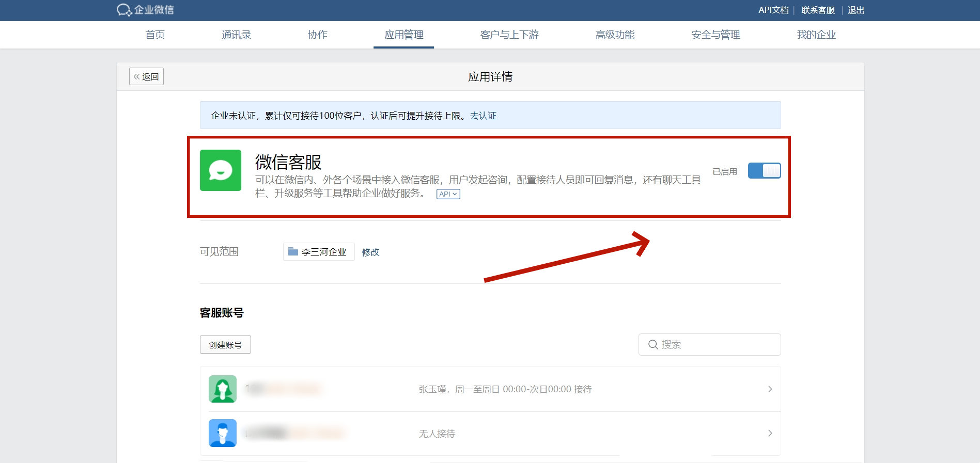Expand the 张玉瑾 account row chevron
The image size is (980, 463).
pos(770,389)
